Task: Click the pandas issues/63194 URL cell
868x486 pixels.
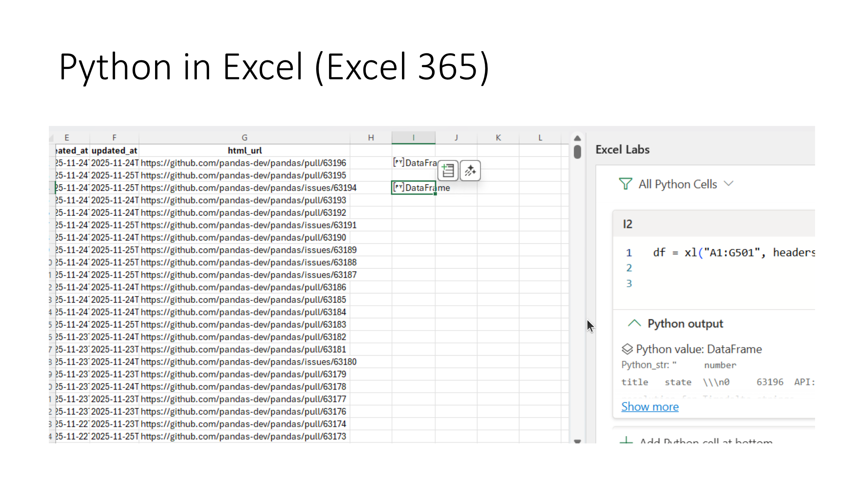Action: pos(248,188)
